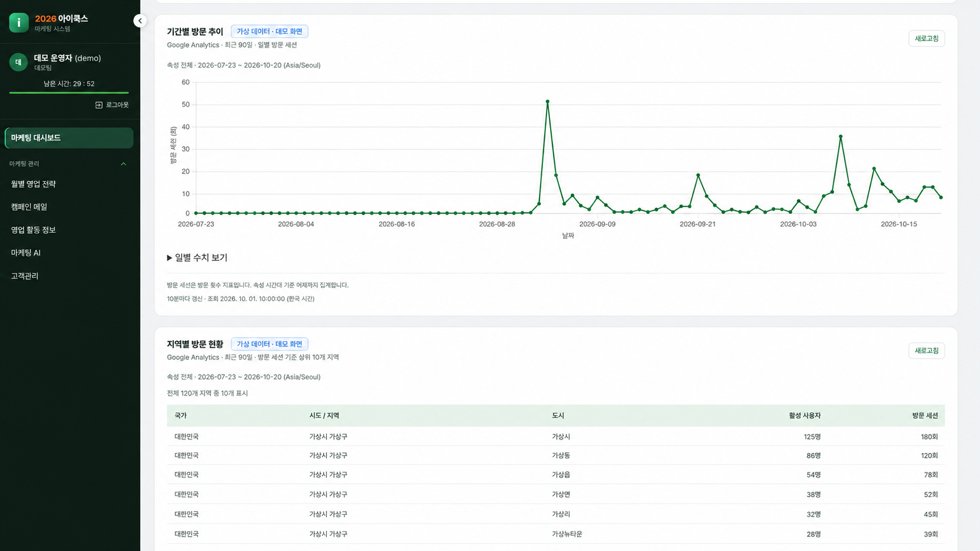Click the 활성 사용자 column header

805,416
